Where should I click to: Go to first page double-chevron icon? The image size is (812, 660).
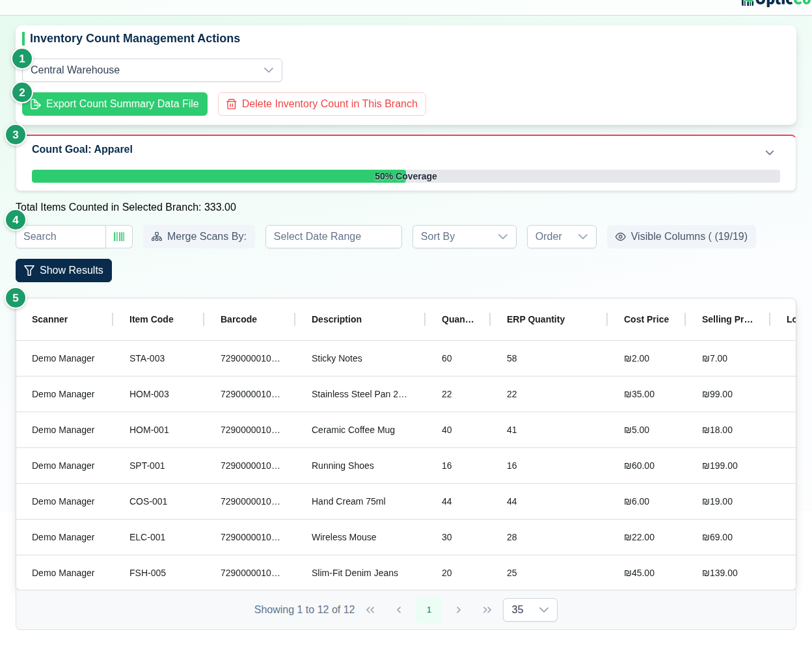[370, 610]
